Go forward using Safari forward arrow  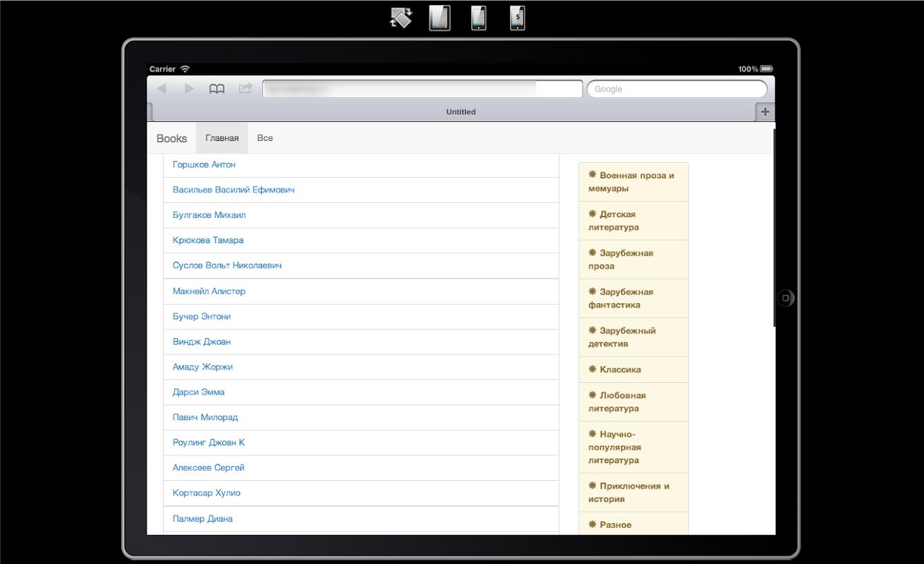point(189,89)
